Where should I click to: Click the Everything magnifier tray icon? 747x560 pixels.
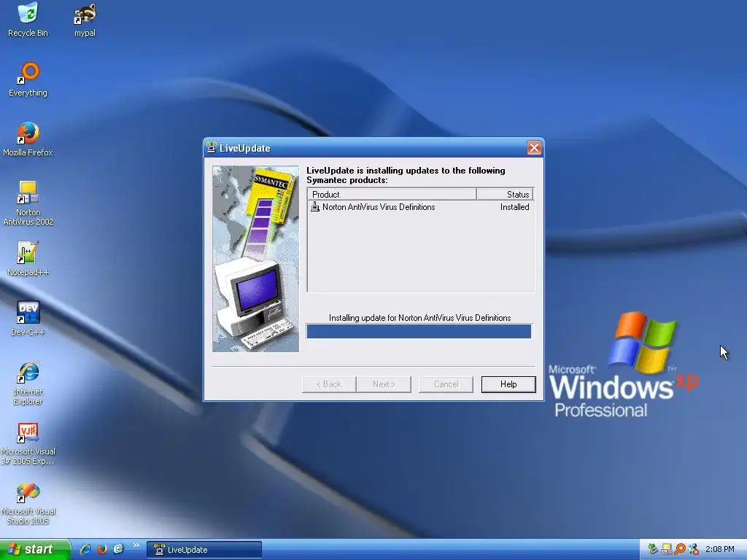click(680, 549)
